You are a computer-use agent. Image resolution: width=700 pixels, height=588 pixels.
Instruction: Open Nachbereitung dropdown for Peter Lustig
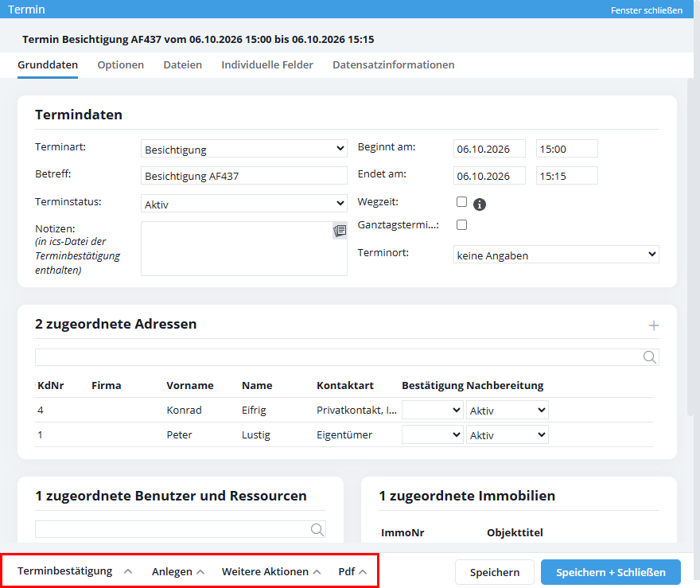click(x=507, y=435)
